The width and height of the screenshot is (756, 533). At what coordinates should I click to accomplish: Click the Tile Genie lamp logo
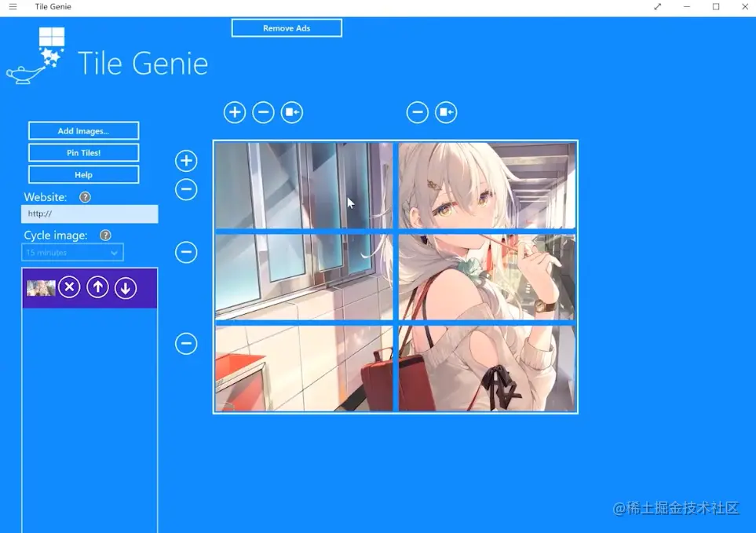[36, 56]
